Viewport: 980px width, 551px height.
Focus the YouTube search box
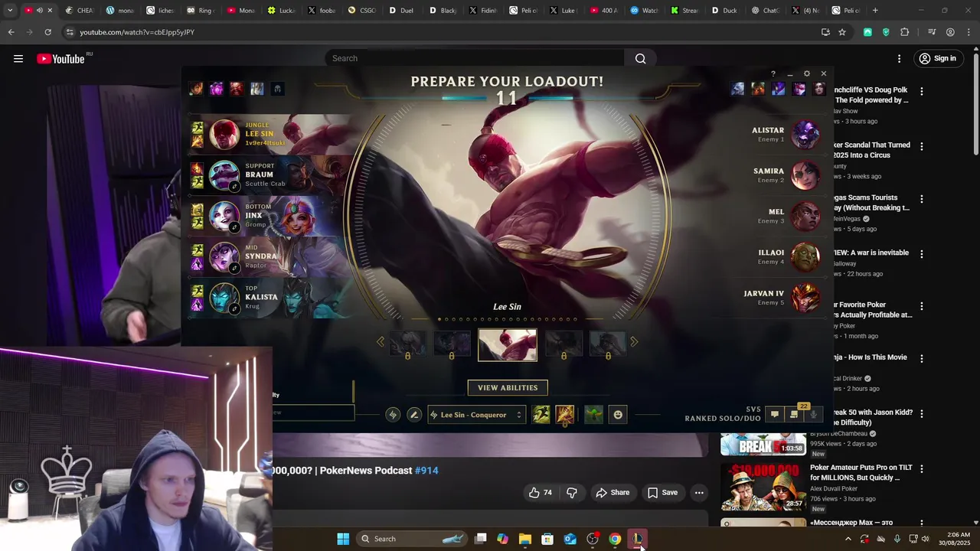click(x=475, y=58)
